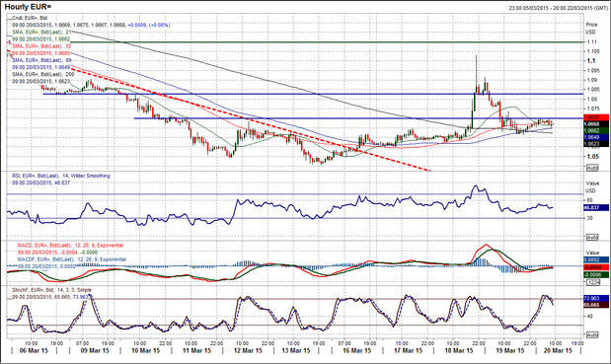611x364 pixels.
Task: Click the red MACD 12, 26, 9 label
Action: (70, 246)
